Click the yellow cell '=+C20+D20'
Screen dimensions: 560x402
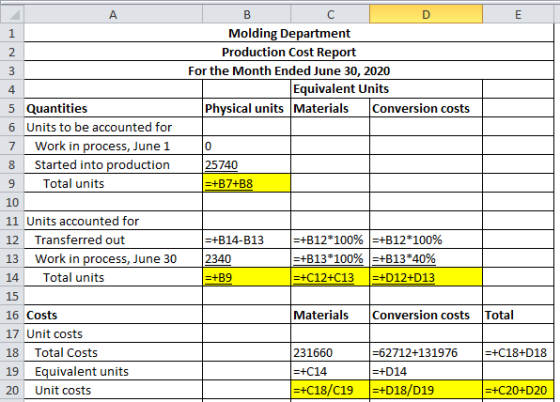coord(518,390)
